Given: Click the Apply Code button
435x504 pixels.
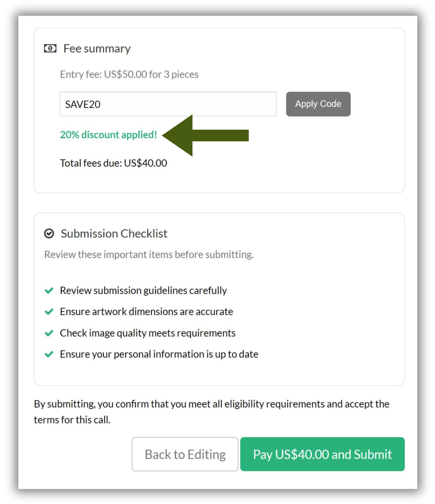Looking at the screenshot, I should 318,104.
